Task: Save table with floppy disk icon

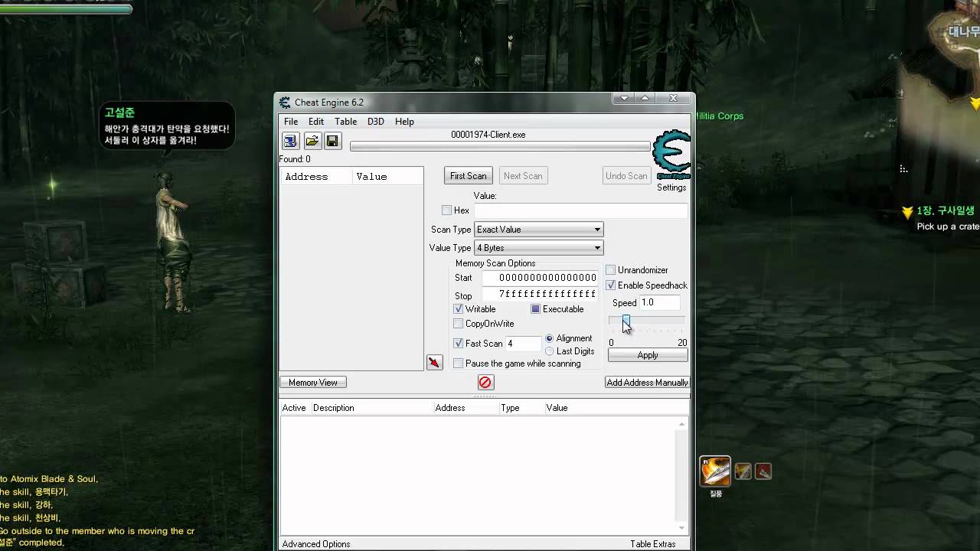Action: 332,141
